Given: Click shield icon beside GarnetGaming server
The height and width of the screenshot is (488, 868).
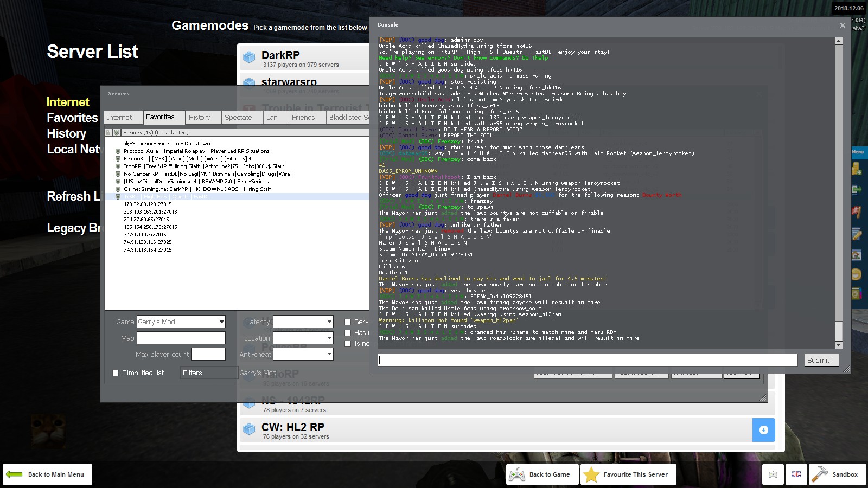Looking at the screenshot, I should point(118,189).
